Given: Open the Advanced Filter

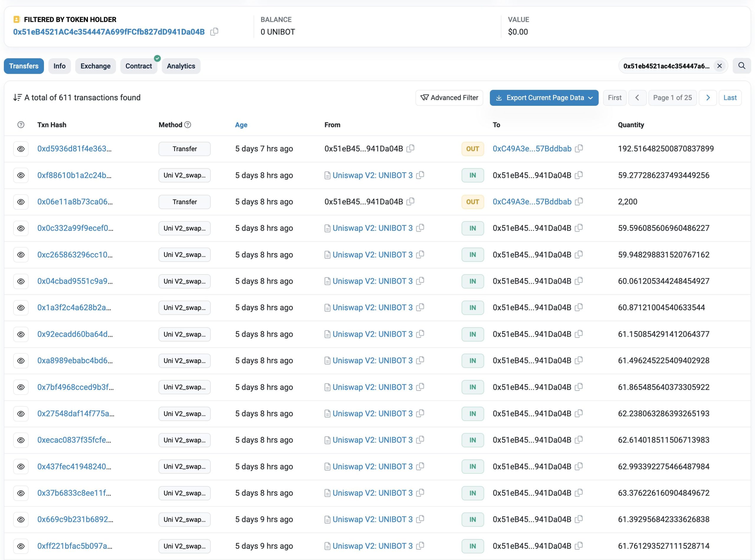Looking at the screenshot, I should click(x=449, y=98).
